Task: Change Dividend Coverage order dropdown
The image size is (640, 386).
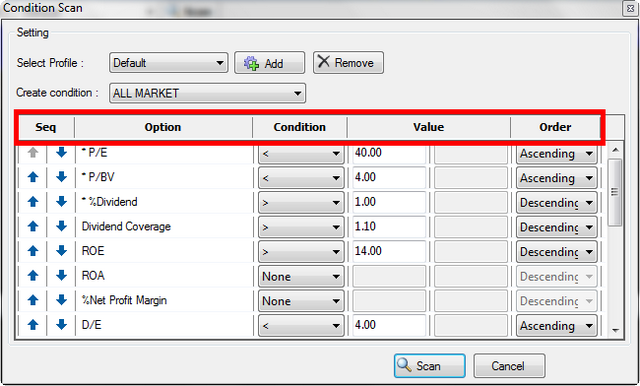Action: tap(557, 227)
